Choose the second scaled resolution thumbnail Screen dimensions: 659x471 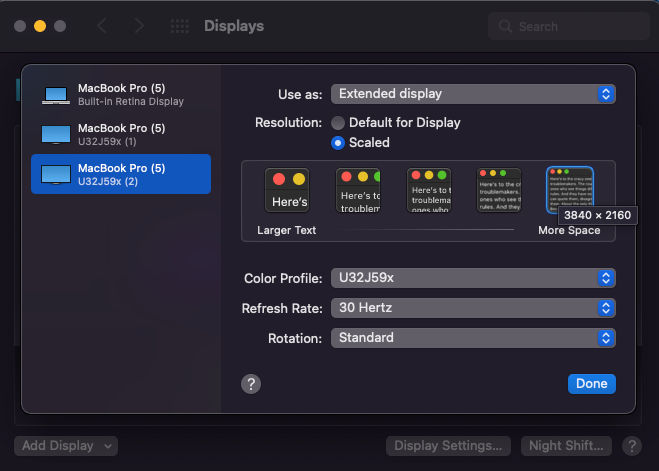click(x=358, y=190)
